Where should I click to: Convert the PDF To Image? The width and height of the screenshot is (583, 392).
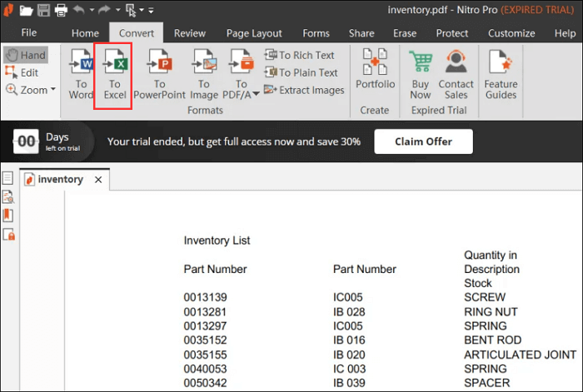pos(204,74)
